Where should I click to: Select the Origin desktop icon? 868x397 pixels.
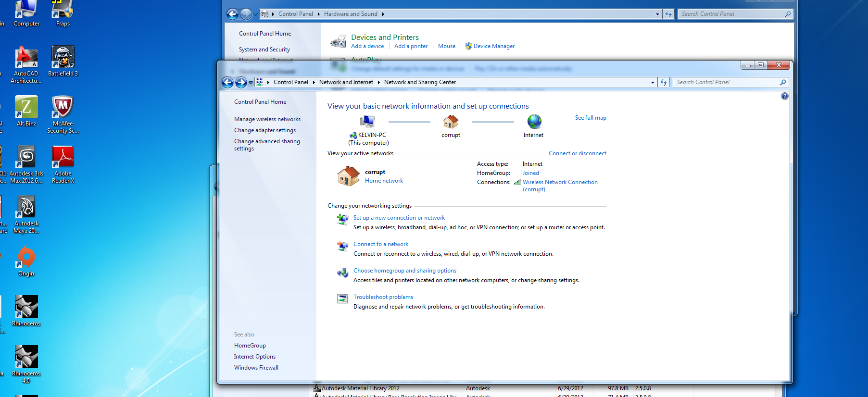(26, 261)
